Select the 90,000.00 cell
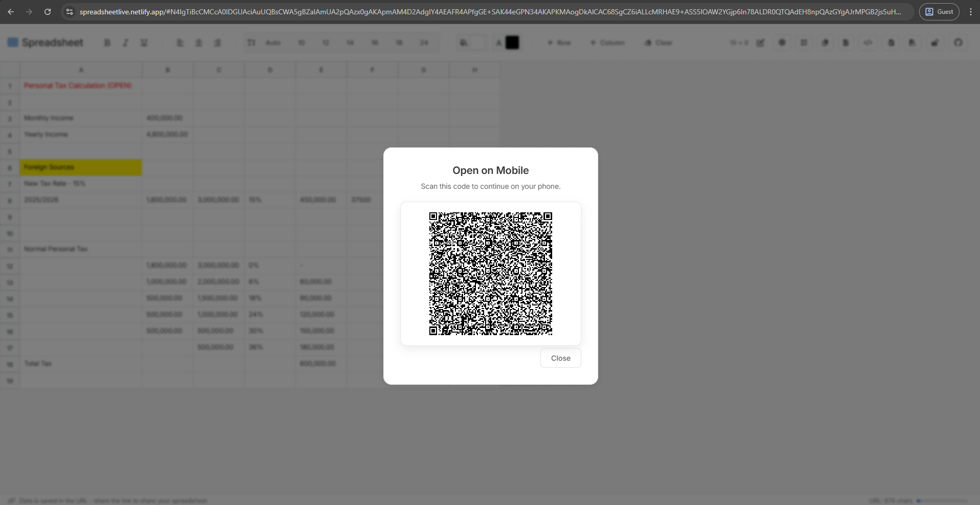Image resolution: width=980 pixels, height=505 pixels. tap(321, 298)
